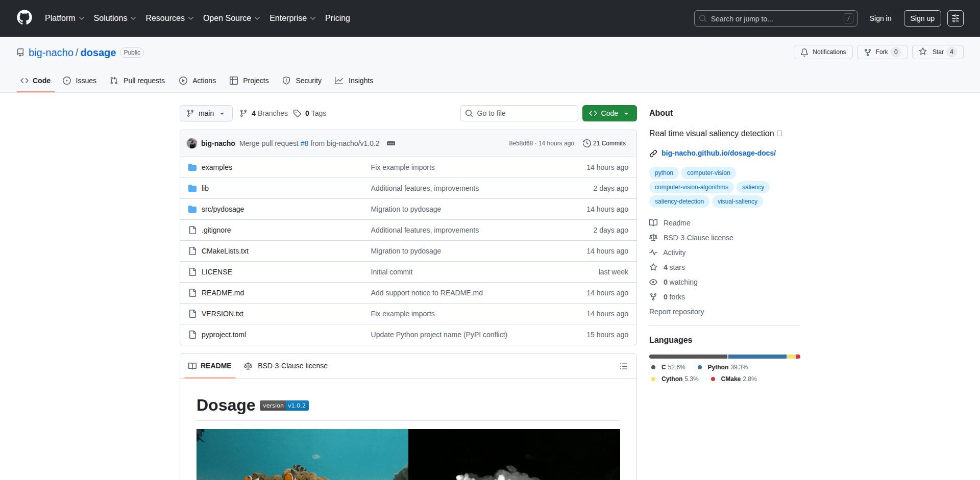
Task: Select the README tab in file viewer
Action: [210, 366]
